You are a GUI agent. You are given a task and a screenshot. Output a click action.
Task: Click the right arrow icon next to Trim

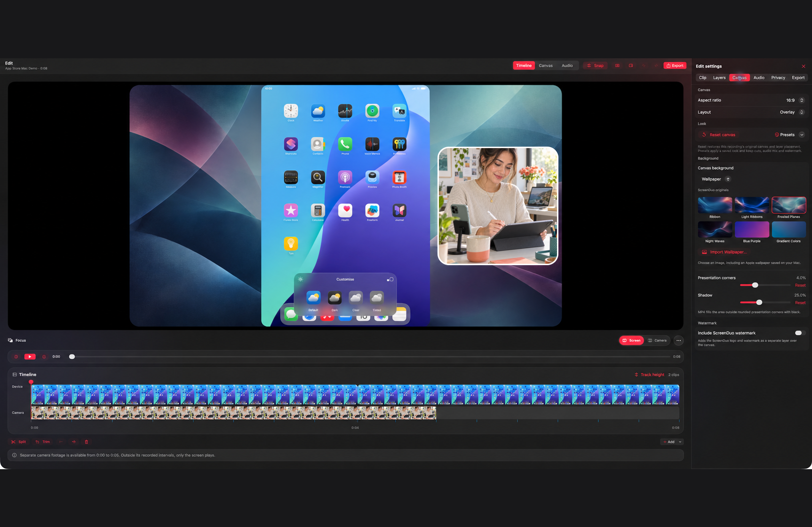click(74, 442)
